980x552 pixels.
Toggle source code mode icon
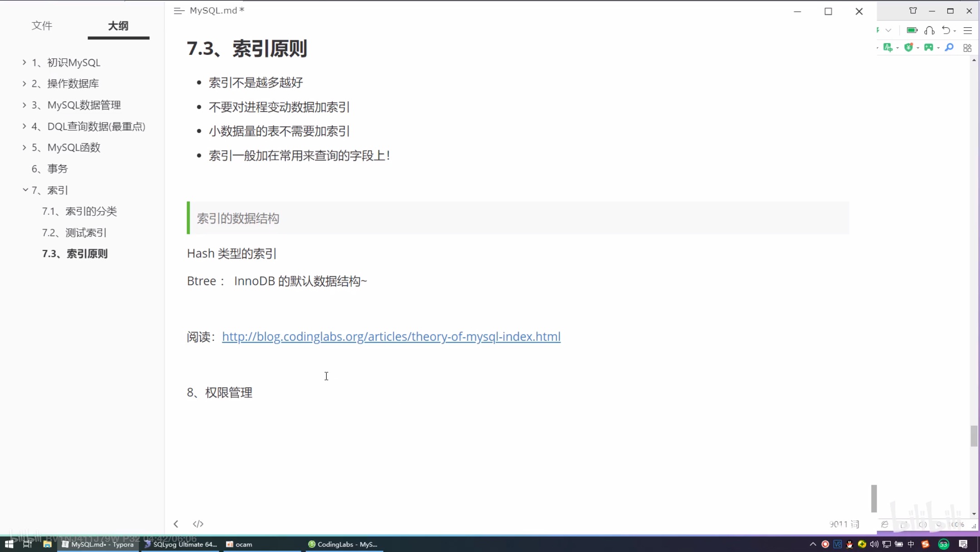coord(198,524)
